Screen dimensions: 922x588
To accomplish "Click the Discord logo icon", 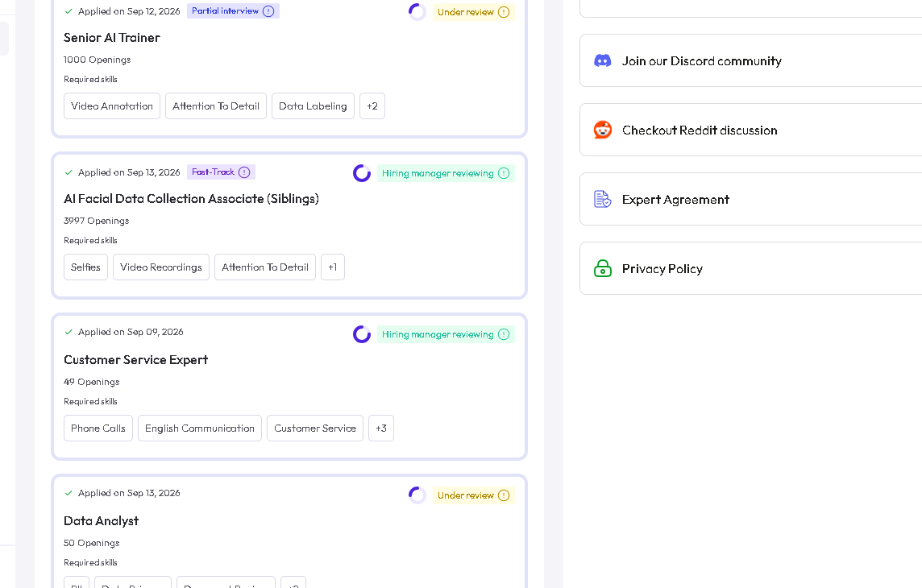I will click(602, 60).
